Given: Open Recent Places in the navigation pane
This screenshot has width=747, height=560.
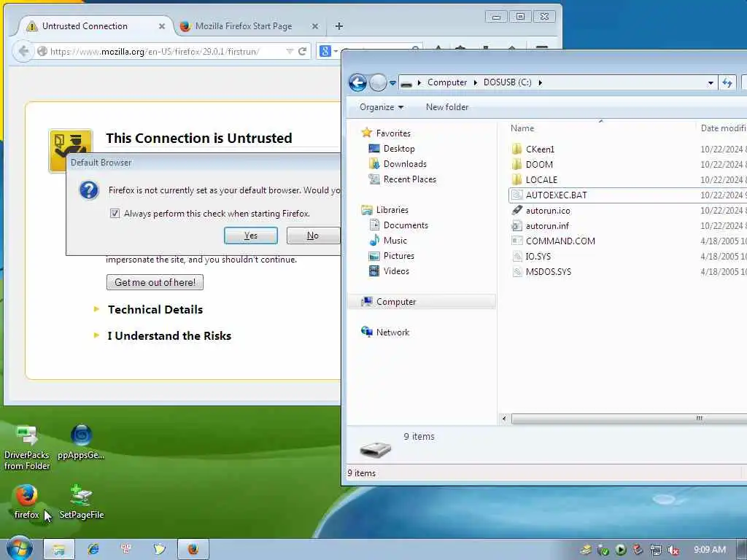Looking at the screenshot, I should pyautogui.click(x=410, y=179).
